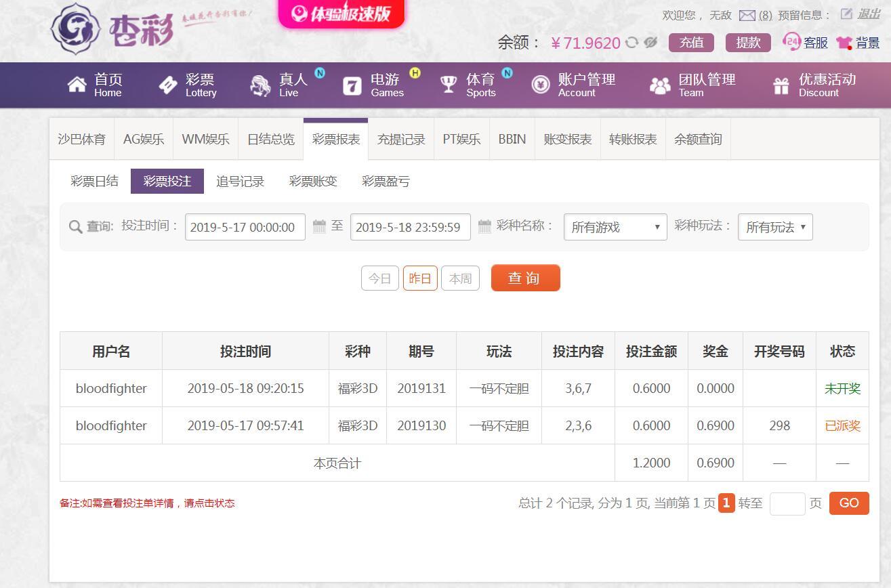Click the GO pagination button
The height and width of the screenshot is (588, 891).
click(849, 503)
